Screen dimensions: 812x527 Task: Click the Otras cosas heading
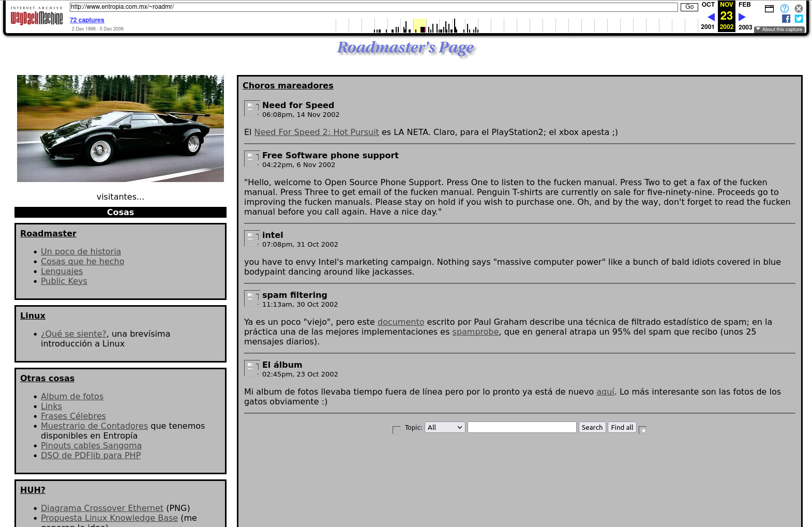[x=47, y=378]
